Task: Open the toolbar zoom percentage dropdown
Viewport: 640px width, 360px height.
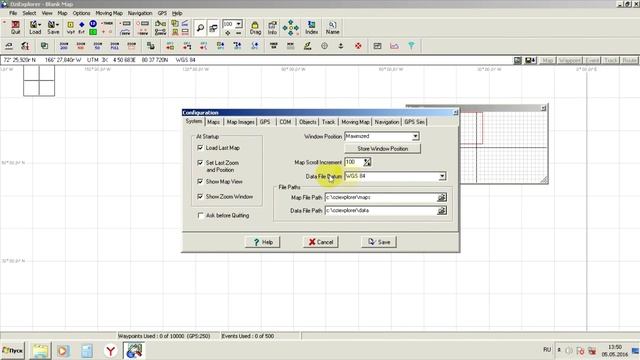Action: [x=238, y=24]
